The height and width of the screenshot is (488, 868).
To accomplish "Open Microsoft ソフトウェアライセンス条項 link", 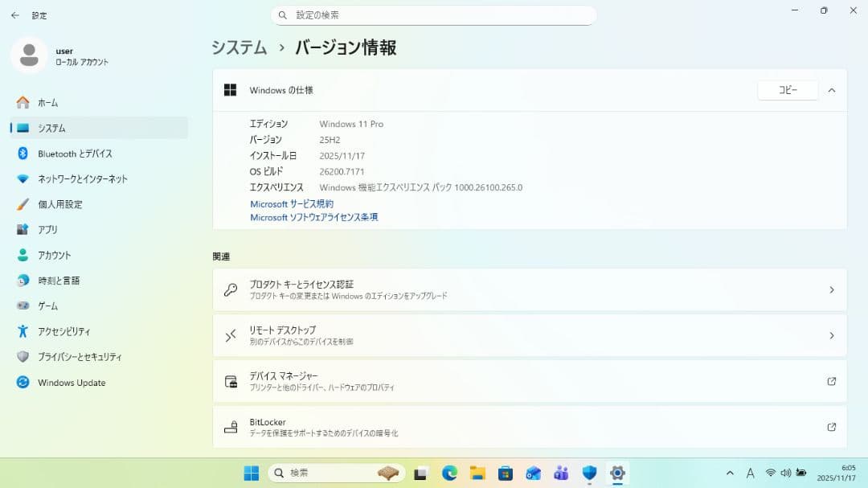I will 313,217.
